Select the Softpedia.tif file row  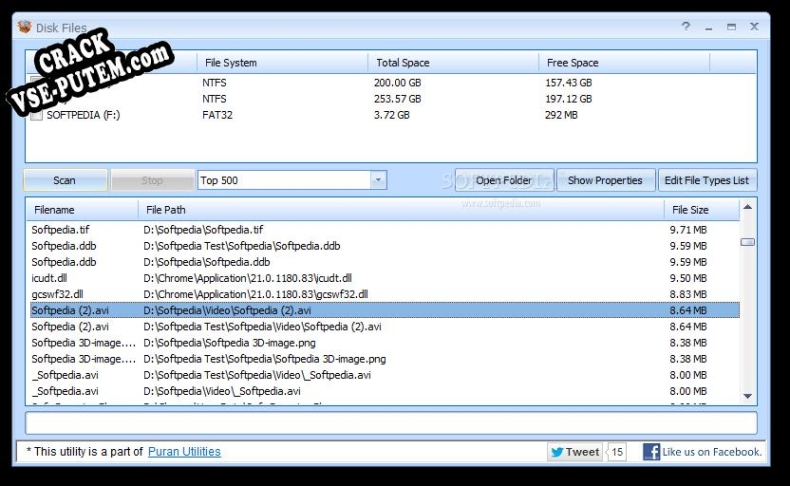[384, 230]
